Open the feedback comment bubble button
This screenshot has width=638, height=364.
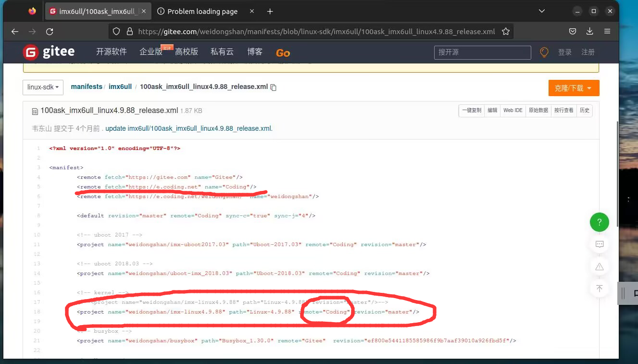[x=600, y=244]
